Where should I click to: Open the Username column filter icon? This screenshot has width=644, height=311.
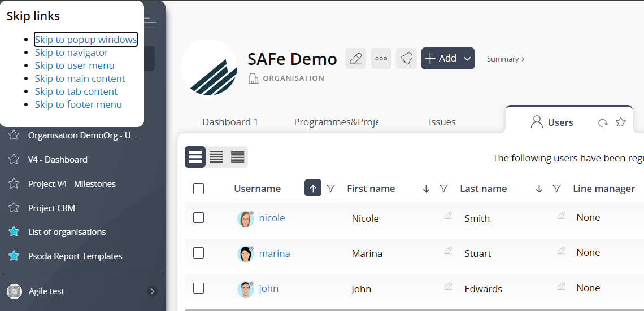(x=330, y=189)
